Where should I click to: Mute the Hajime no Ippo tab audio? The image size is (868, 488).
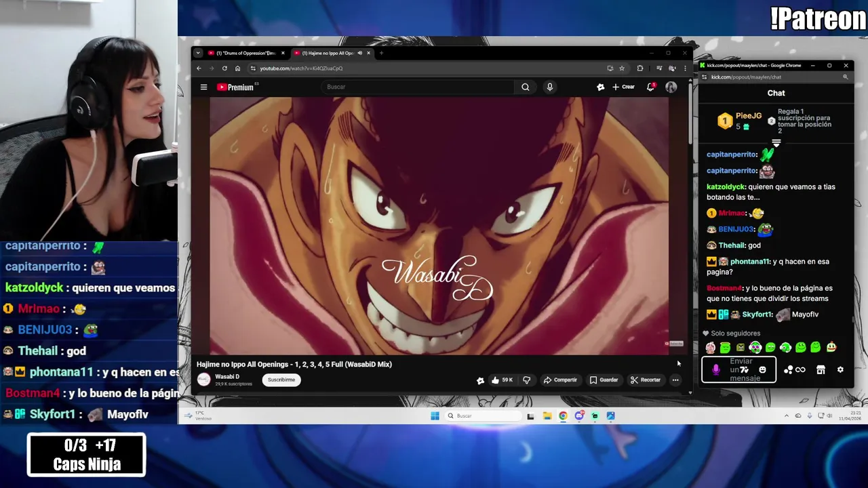(359, 53)
